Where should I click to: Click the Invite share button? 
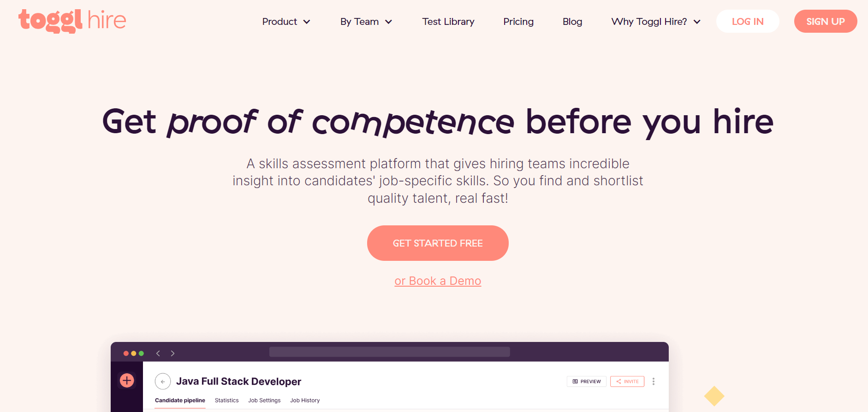point(627,382)
